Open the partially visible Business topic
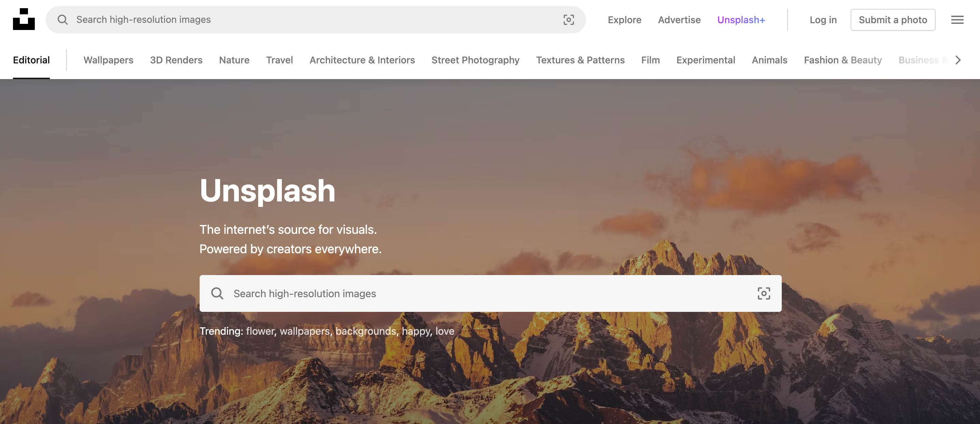The image size is (980, 424). click(923, 60)
